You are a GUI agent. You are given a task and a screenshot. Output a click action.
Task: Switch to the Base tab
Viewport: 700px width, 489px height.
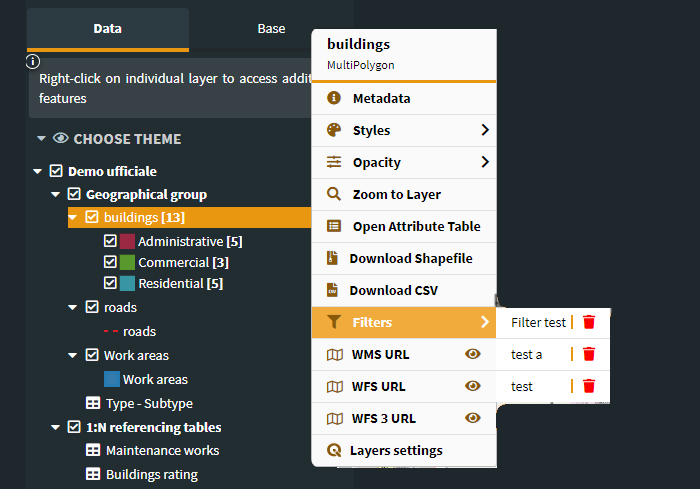271,29
